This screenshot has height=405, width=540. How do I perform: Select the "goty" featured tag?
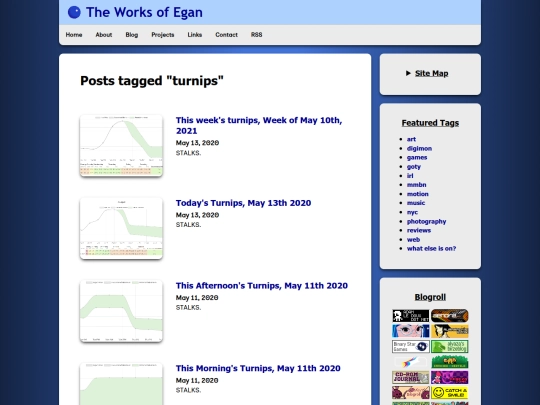click(x=414, y=167)
